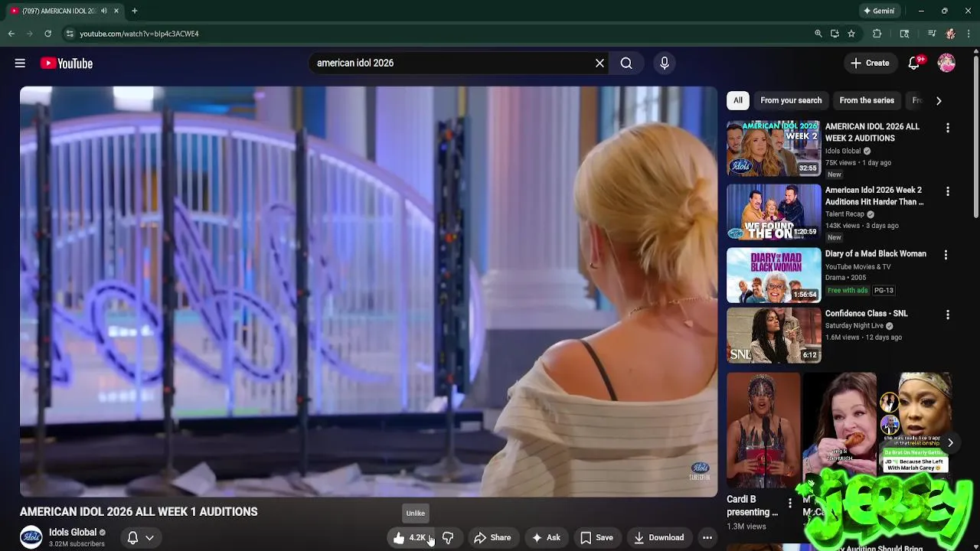Click the video player frame

[368, 292]
